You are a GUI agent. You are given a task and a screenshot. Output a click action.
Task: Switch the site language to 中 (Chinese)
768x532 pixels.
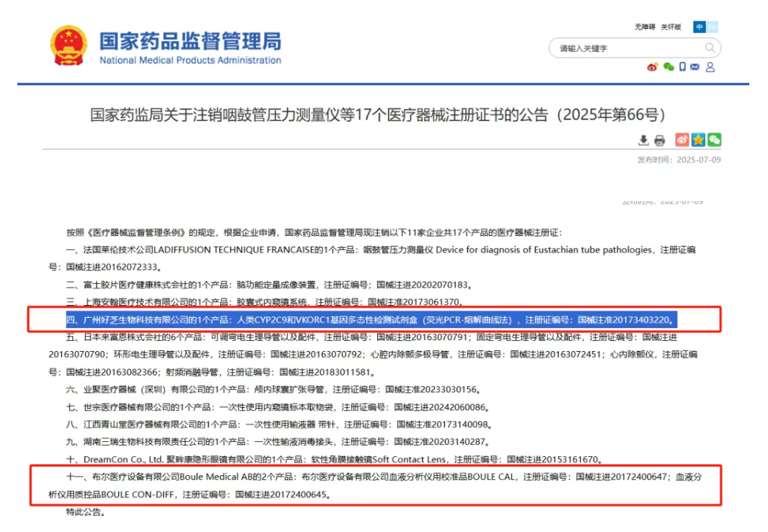[699, 27]
